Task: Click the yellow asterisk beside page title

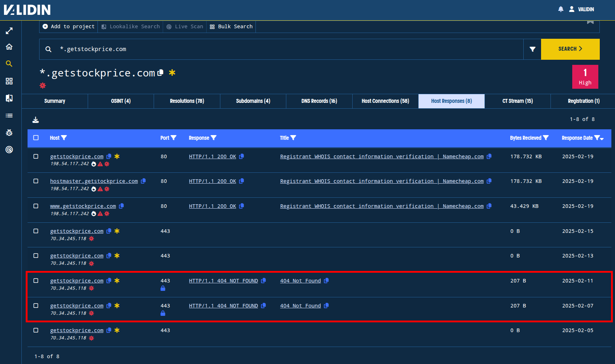Action: pos(172,72)
